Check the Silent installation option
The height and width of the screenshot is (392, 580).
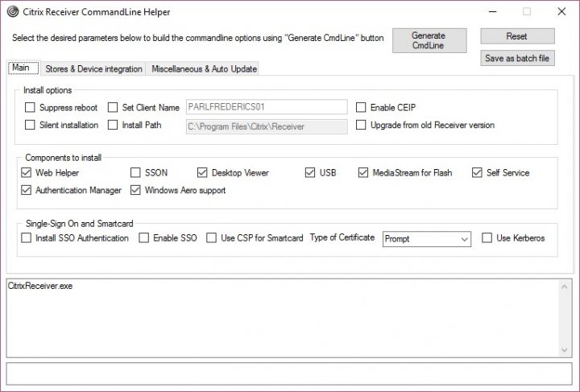coord(30,126)
